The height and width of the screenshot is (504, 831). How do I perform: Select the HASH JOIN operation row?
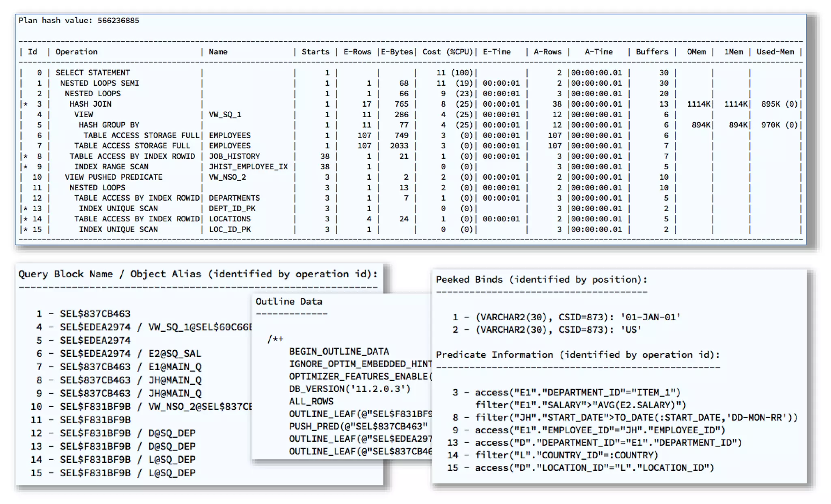[90, 104]
